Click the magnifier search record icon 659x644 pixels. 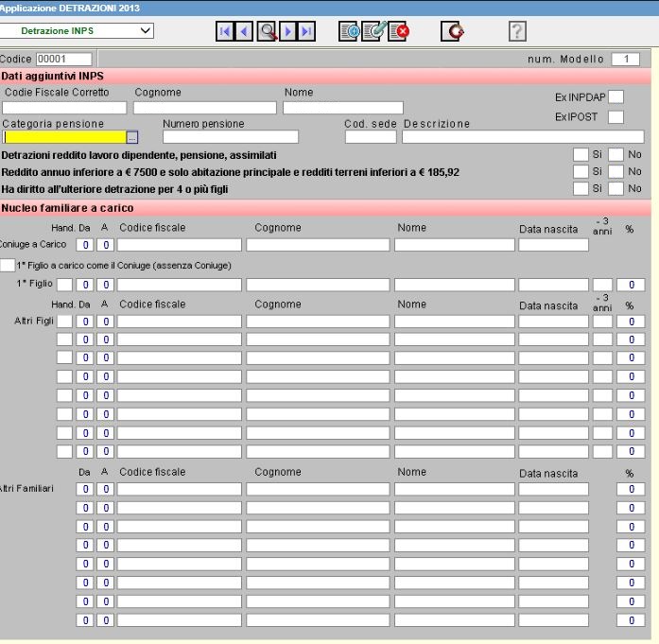pos(266,32)
